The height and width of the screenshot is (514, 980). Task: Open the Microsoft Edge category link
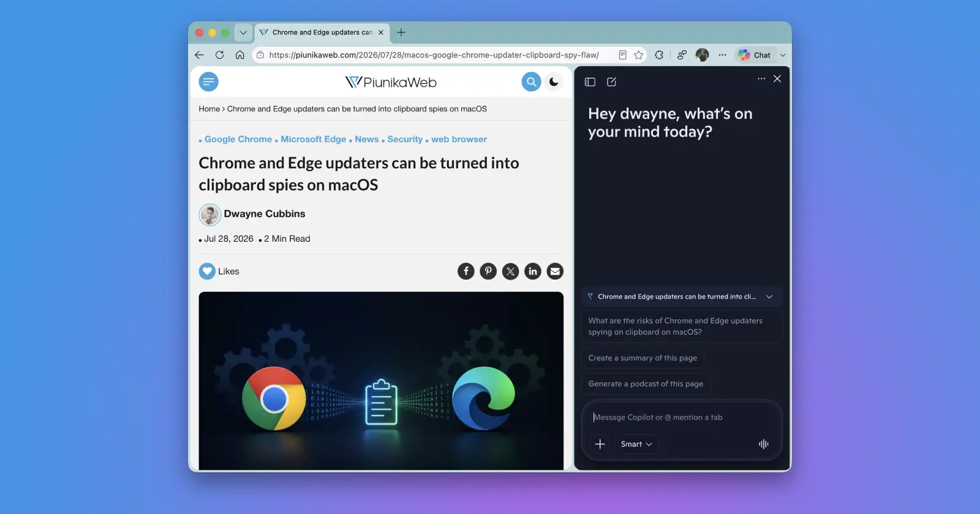click(x=314, y=140)
